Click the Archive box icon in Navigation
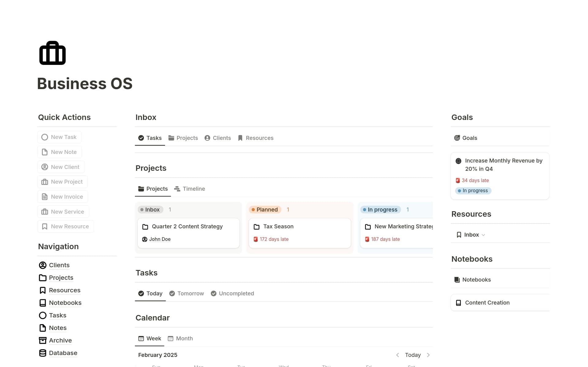Image resolution: width=588 pixels, height=367 pixels. tap(43, 340)
